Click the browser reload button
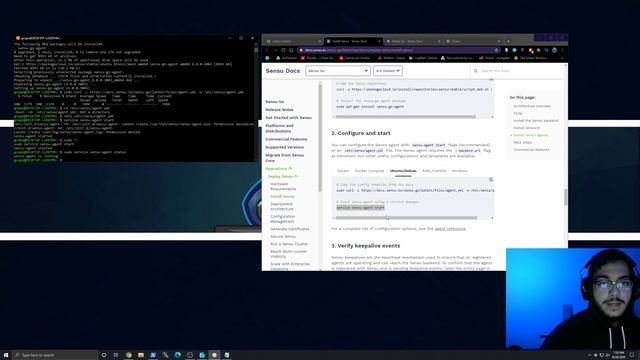The height and width of the screenshot is (360, 640). 283,50
